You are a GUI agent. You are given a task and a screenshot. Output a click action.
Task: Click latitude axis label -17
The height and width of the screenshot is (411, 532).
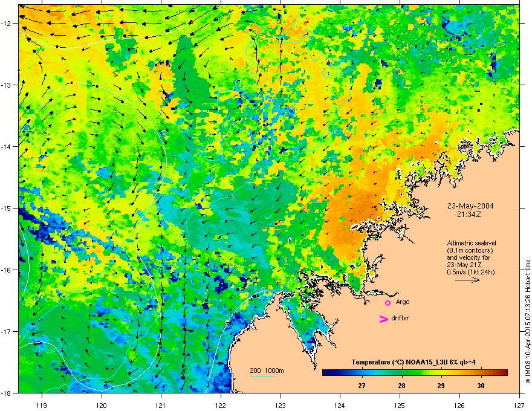(6, 331)
